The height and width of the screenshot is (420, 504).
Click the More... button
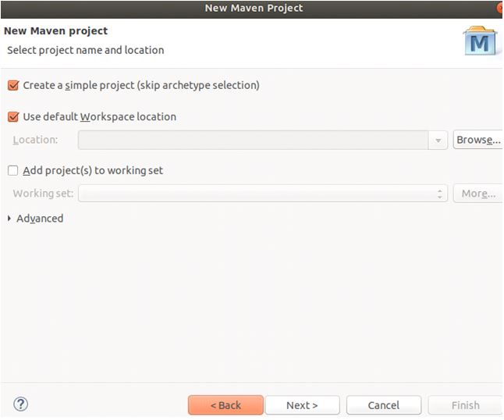coord(477,194)
